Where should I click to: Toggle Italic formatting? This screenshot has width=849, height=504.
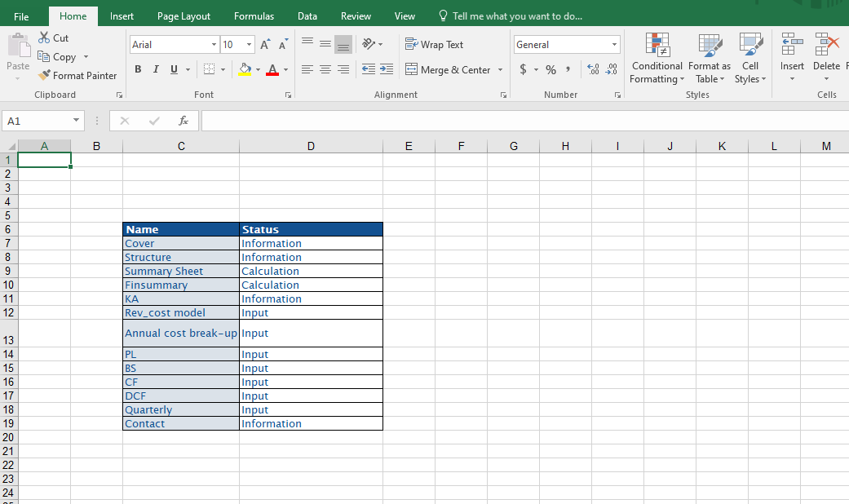click(156, 69)
